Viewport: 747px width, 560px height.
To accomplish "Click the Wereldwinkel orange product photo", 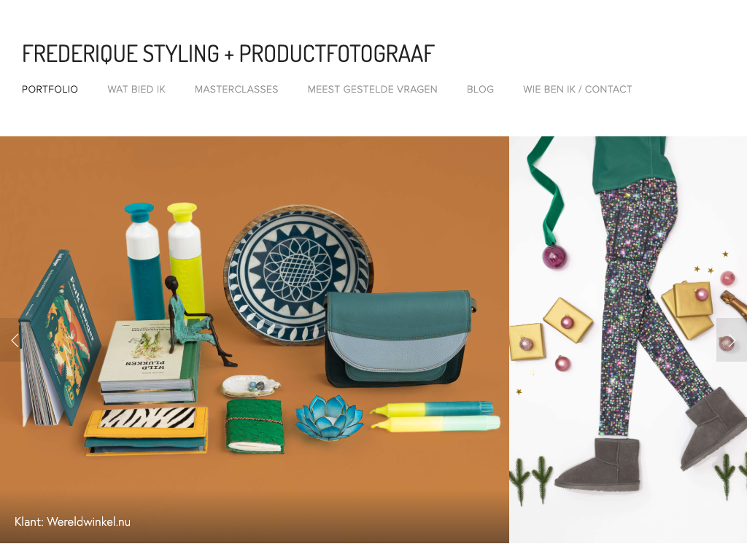I will [255, 340].
